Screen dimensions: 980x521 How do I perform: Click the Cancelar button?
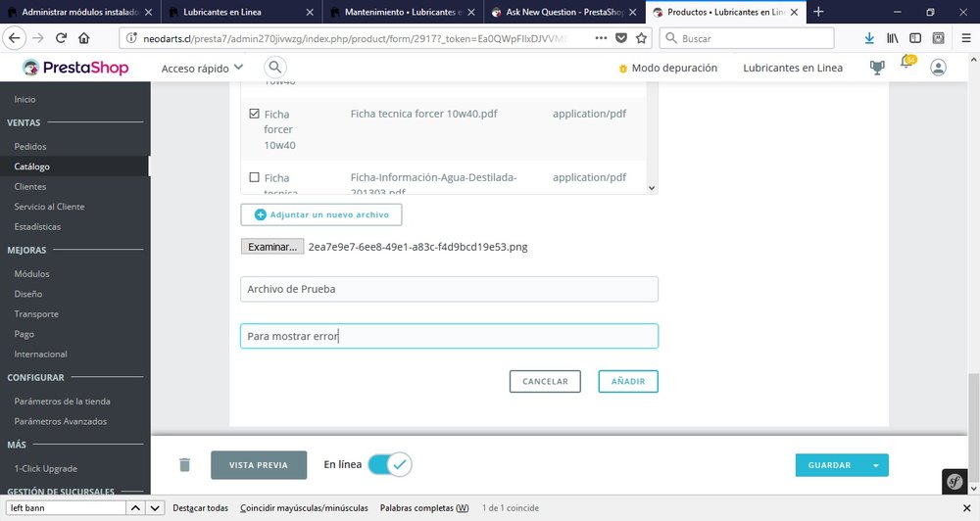(x=545, y=382)
